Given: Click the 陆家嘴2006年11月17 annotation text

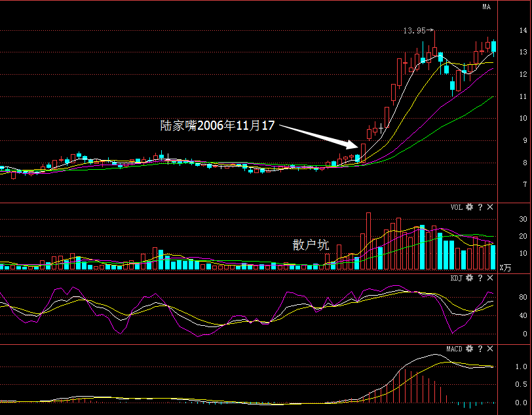Looking at the screenshot, I should coord(217,126).
